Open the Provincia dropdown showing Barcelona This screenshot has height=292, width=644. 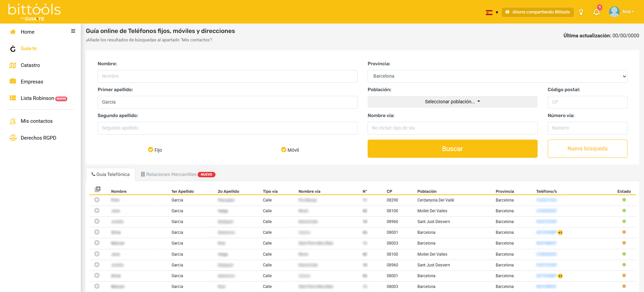[x=498, y=76]
